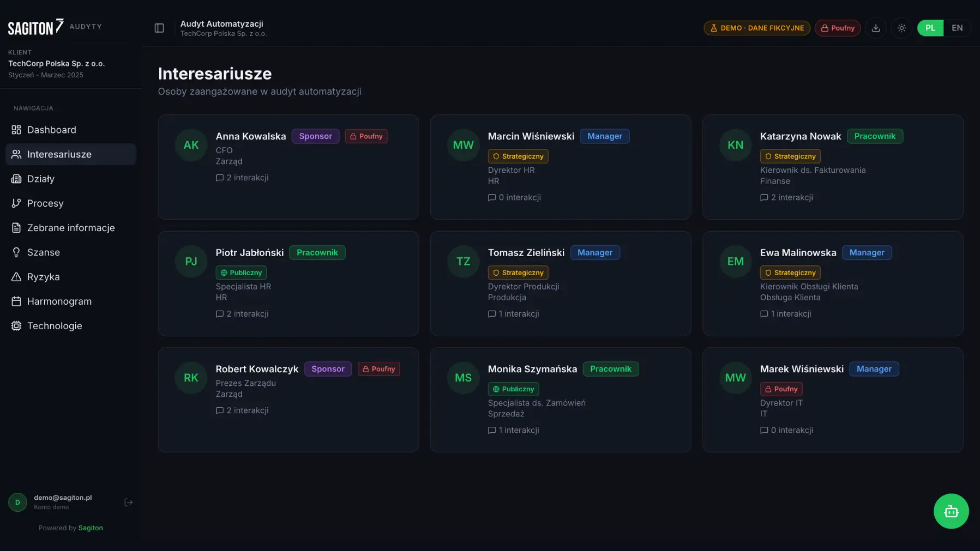Click Monika Szymańska's Publiczny tag

pos(513,389)
